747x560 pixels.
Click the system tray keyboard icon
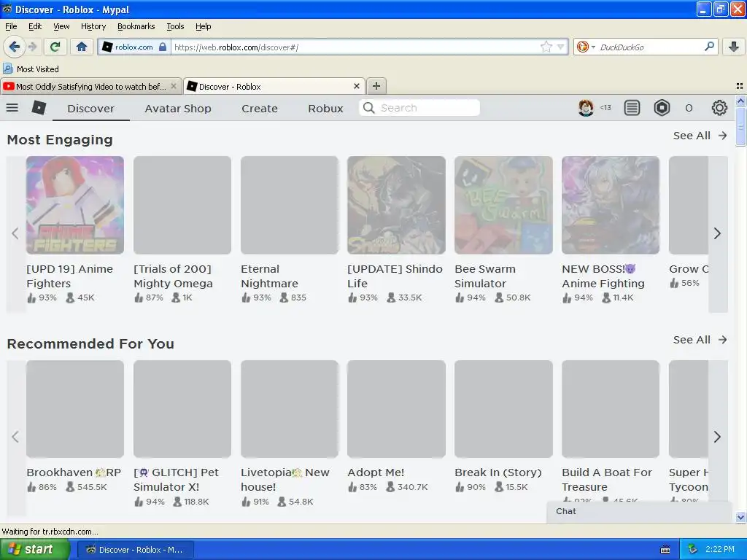point(665,550)
